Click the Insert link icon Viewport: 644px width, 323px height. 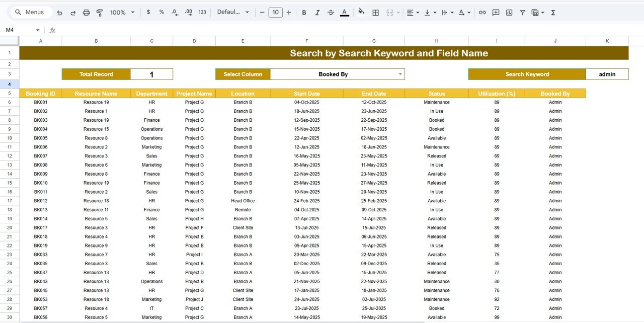pos(481,12)
